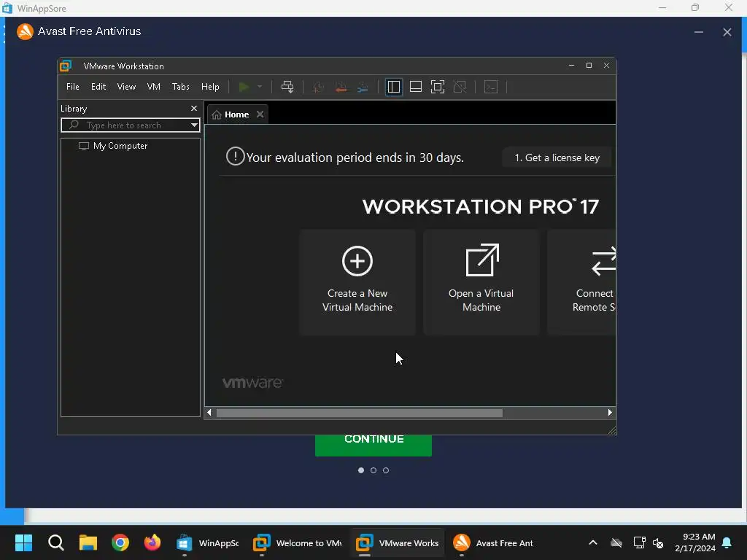747x560 pixels.
Task: Select My Computer in the Library tree
Action: tap(113, 146)
